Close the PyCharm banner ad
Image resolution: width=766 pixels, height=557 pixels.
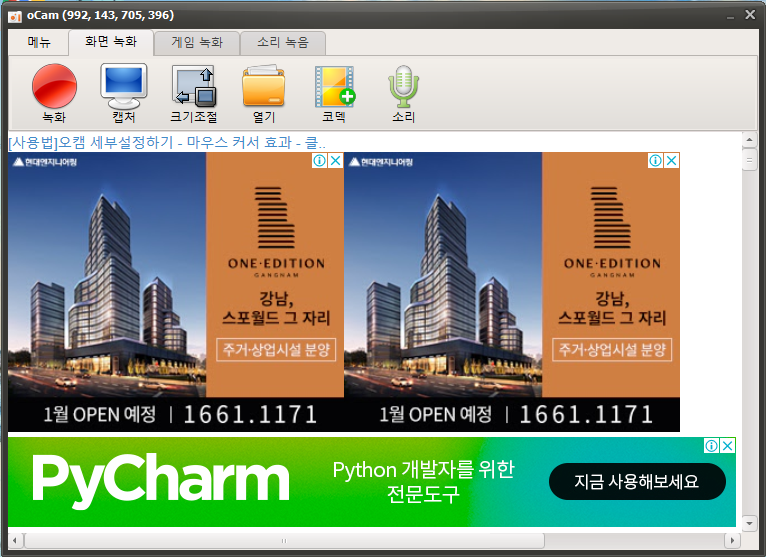(x=727, y=446)
